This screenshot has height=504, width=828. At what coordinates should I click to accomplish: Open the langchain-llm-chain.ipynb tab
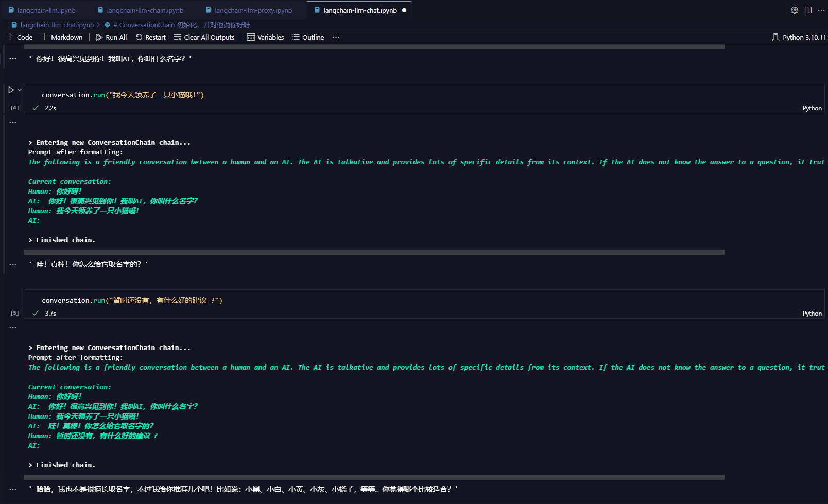click(x=141, y=10)
